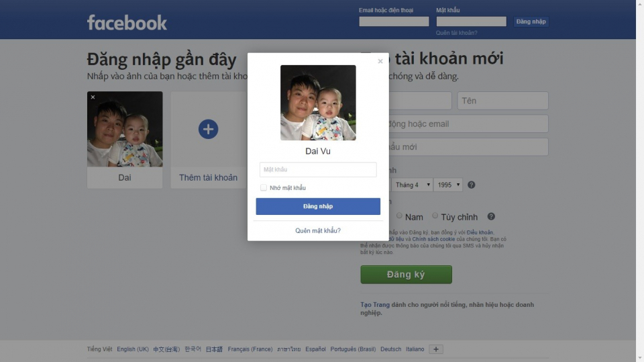Select the Tùy chỉnh radio button
This screenshot has width=644, height=362.
click(x=435, y=216)
